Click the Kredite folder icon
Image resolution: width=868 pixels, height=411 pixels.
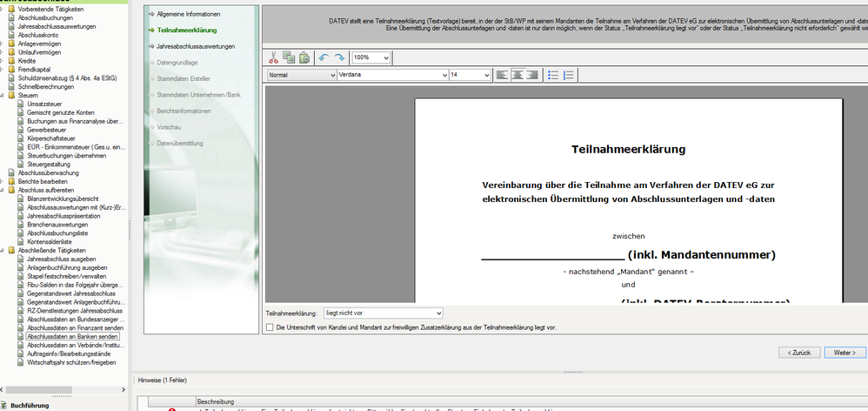[11, 61]
